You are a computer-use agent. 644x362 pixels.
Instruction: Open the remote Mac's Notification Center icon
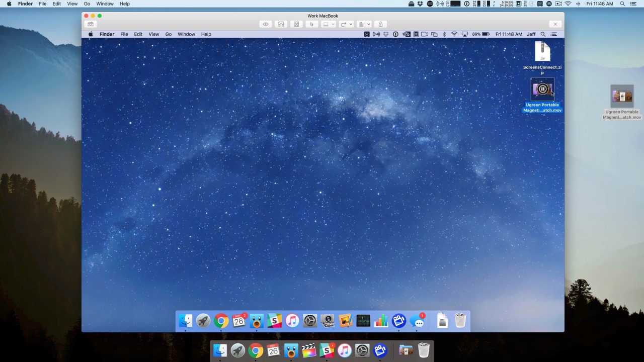[554, 34]
